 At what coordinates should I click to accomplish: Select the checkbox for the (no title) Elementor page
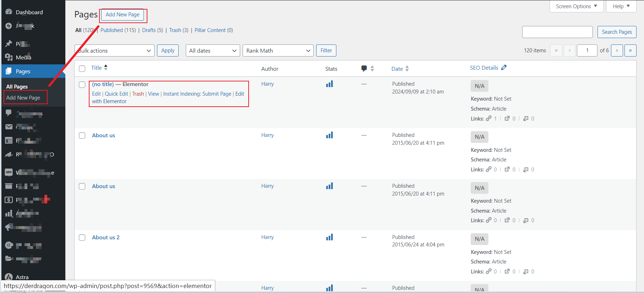coord(82,85)
